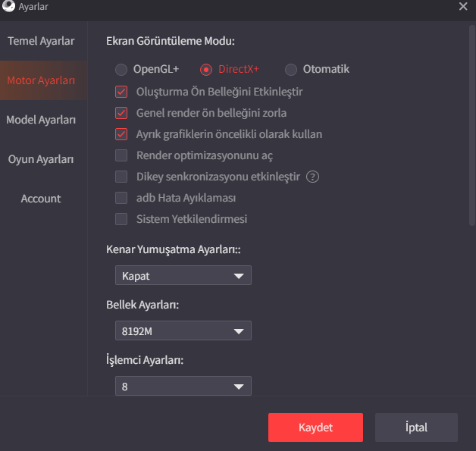
Task: Click the Ayarlar window title text
Action: pyautogui.click(x=33, y=6)
